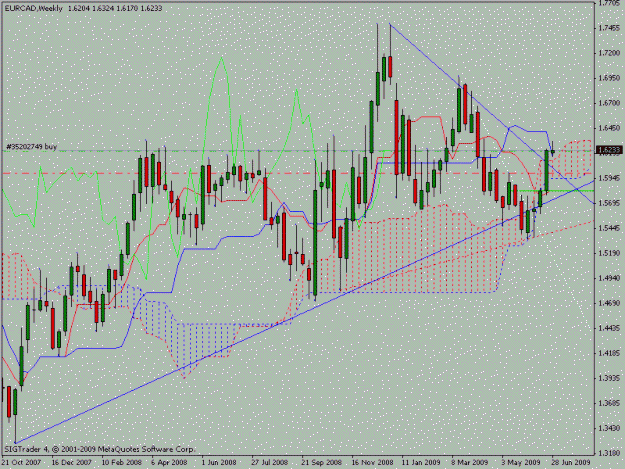Click the 1.5695 price scale label
Image resolution: width=625 pixels, height=469 pixels.
609,203
